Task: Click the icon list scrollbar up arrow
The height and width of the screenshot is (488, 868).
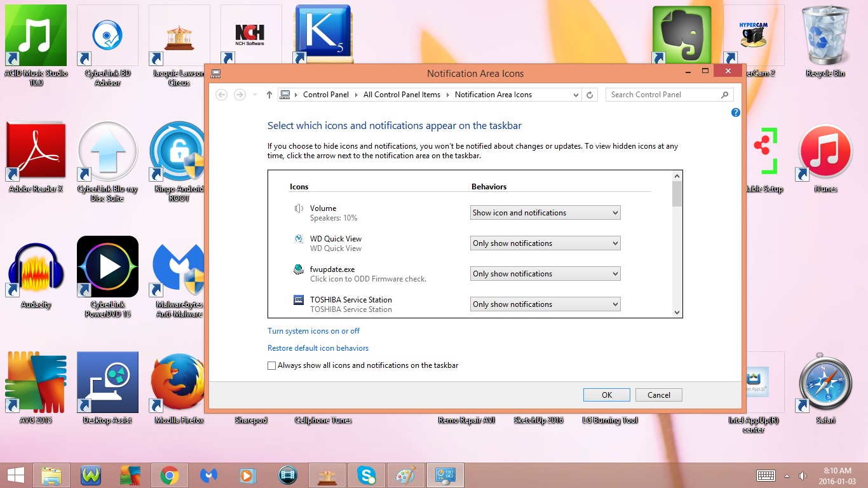Action: pyautogui.click(x=677, y=176)
